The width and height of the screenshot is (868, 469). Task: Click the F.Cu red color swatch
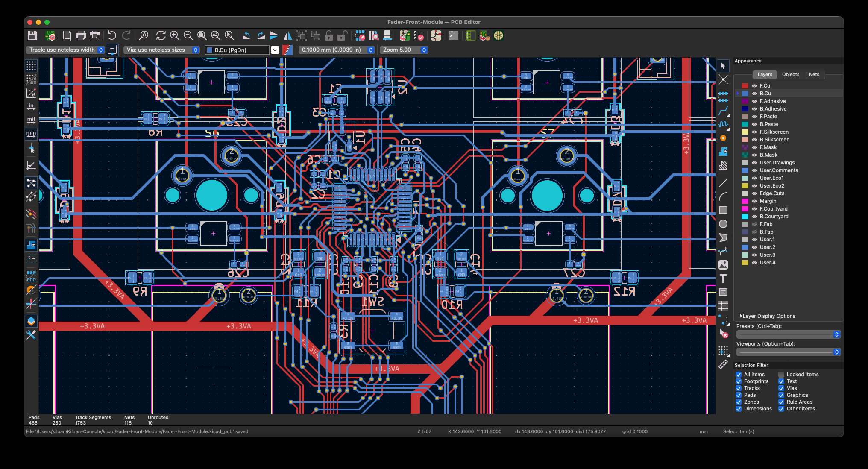pos(745,86)
